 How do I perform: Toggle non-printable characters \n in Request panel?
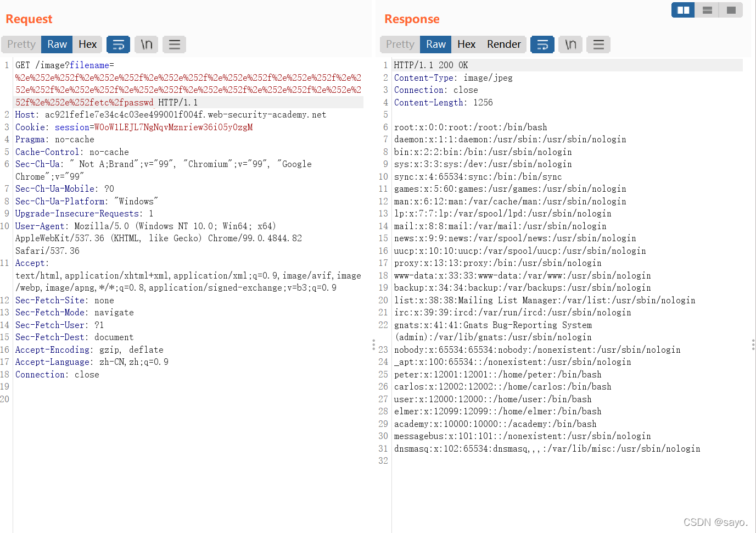(x=146, y=45)
